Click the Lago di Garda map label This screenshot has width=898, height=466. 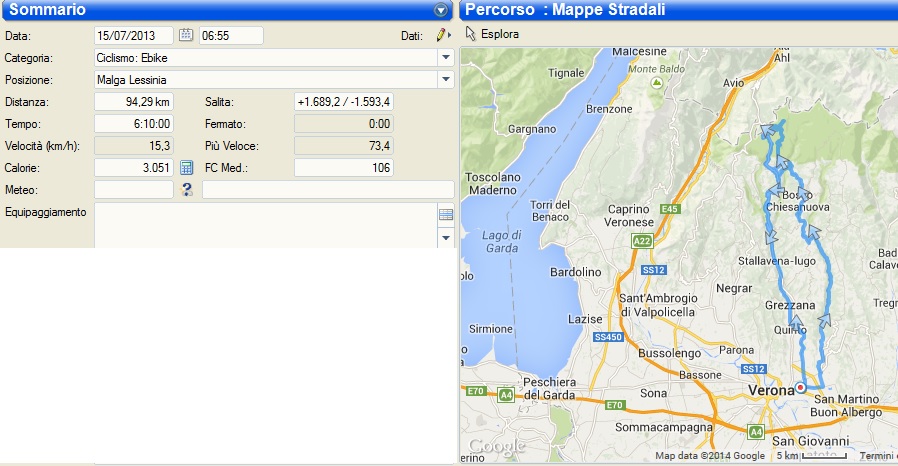pos(501,242)
